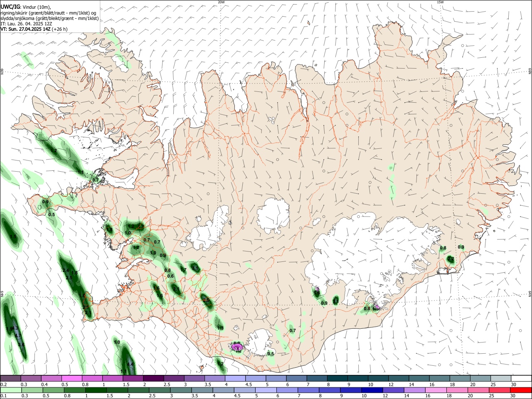Click the bright pink 0.5 swatch, upper legend row
The width and height of the screenshot is (532, 399).
click(x=72, y=379)
